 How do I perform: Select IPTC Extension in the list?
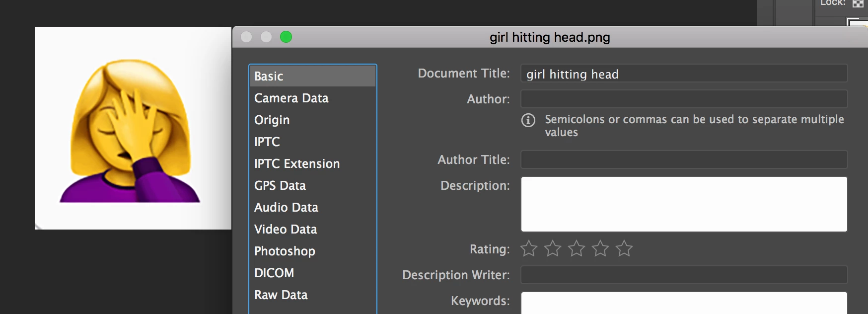312,163
